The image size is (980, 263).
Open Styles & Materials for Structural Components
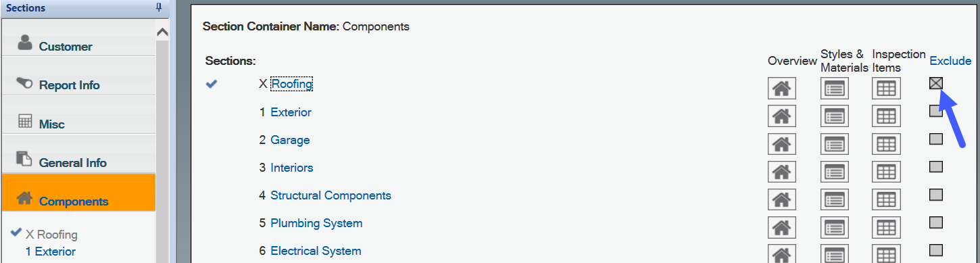(x=834, y=199)
